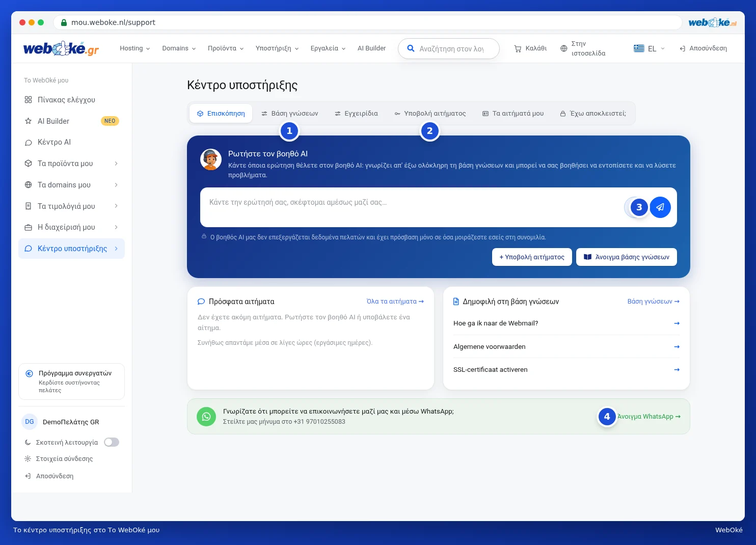The height and width of the screenshot is (545, 756).
Task: Click the arrow next to Algemene voorwaarden
Action: [x=677, y=346]
